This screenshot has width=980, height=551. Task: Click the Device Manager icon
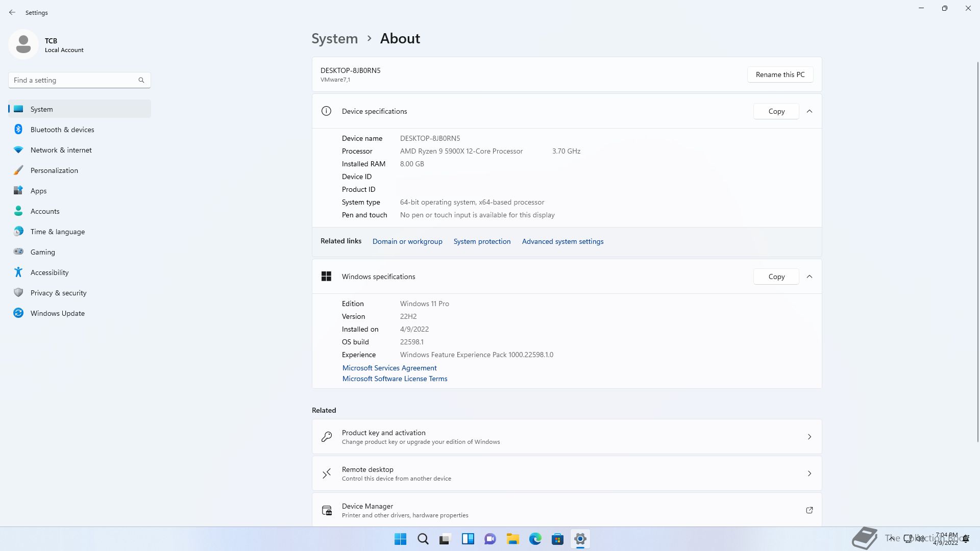point(327,510)
